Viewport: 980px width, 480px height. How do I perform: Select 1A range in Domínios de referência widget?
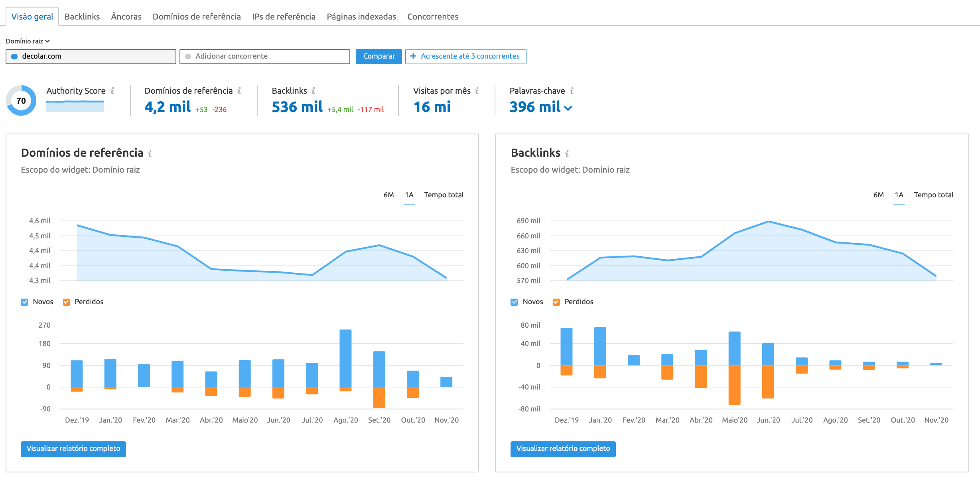(x=409, y=195)
